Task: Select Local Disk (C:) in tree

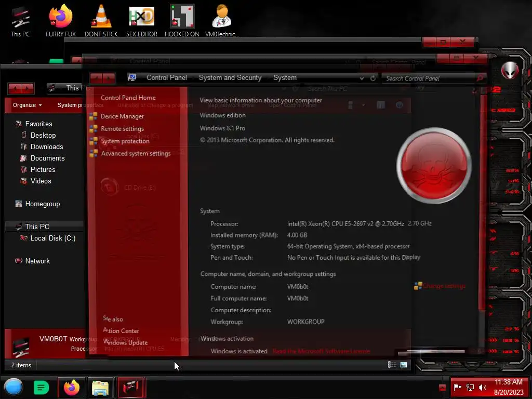Action: point(52,238)
